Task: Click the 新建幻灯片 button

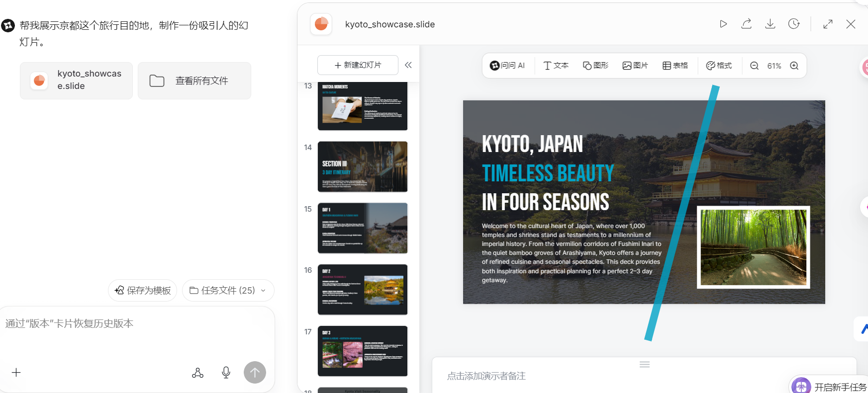Action: pyautogui.click(x=358, y=65)
